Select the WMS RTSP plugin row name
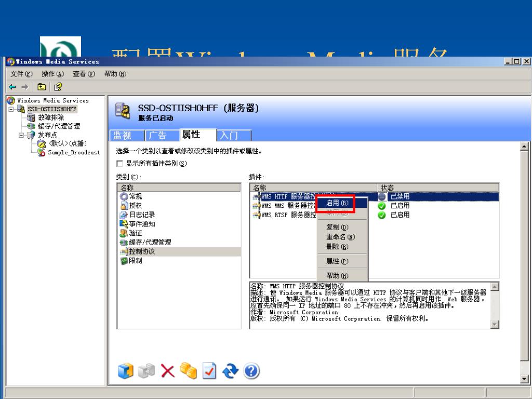The height and width of the screenshot is (399, 532). tap(288, 215)
